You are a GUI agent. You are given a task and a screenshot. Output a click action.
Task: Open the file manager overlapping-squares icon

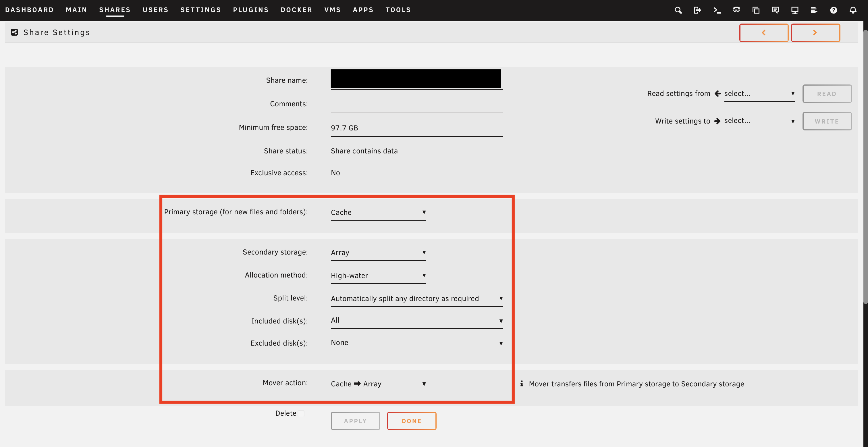pos(756,10)
